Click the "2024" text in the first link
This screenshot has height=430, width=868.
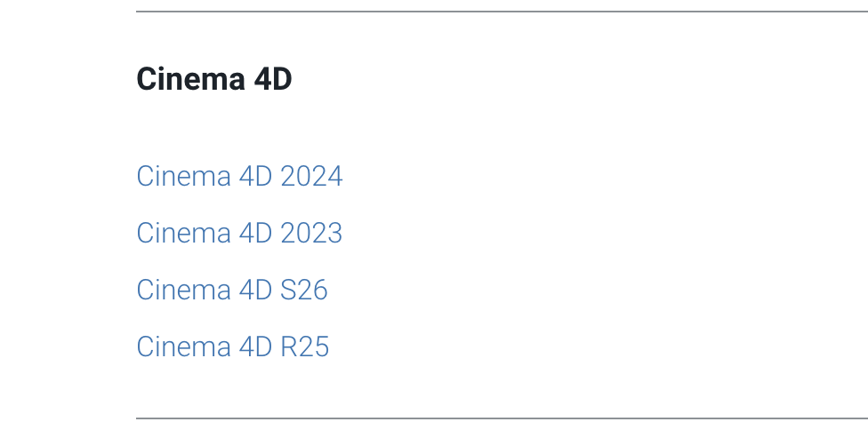pyautogui.click(x=311, y=176)
